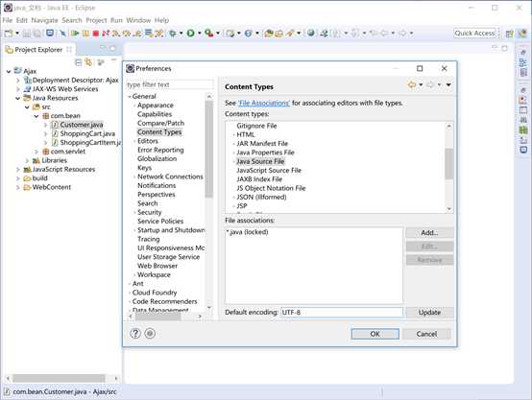Screen dimensions: 532x400
Task: Click the Add.. file association button
Action: click(429, 232)
